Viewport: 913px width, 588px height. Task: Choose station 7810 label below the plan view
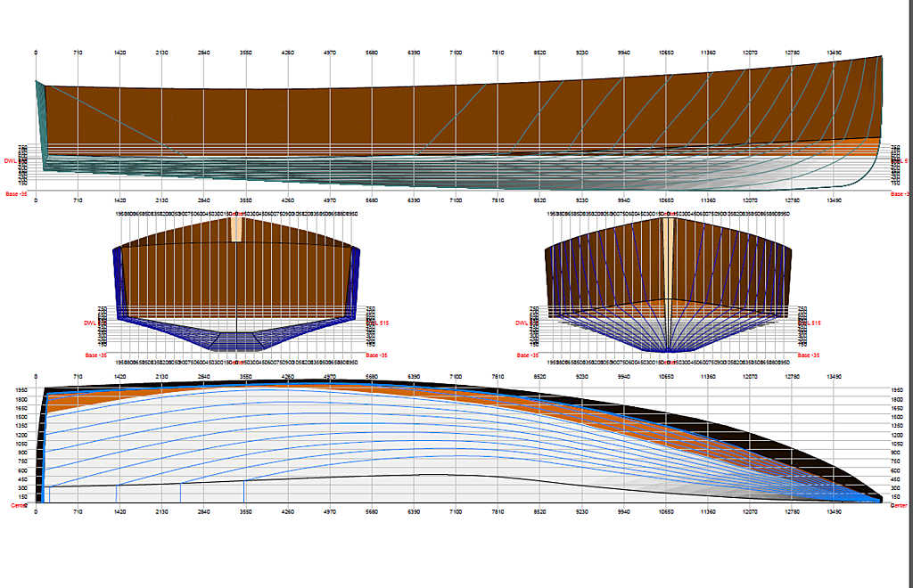(x=498, y=512)
